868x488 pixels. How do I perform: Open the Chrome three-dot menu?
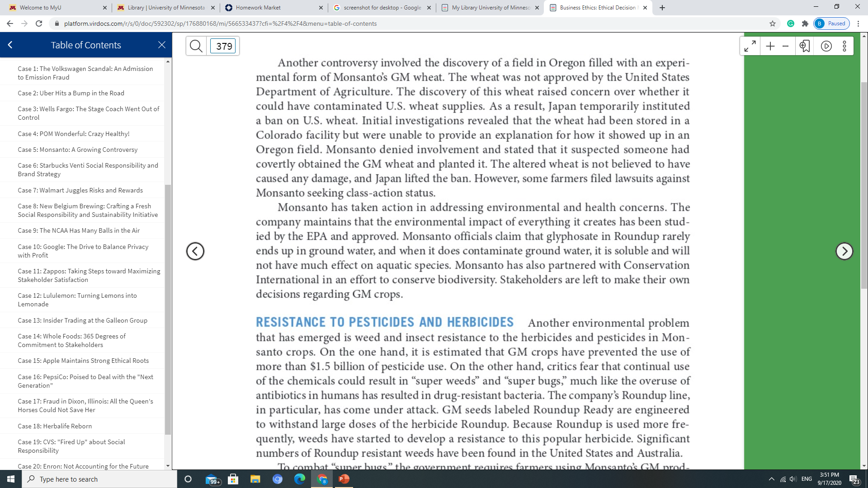[858, 23]
